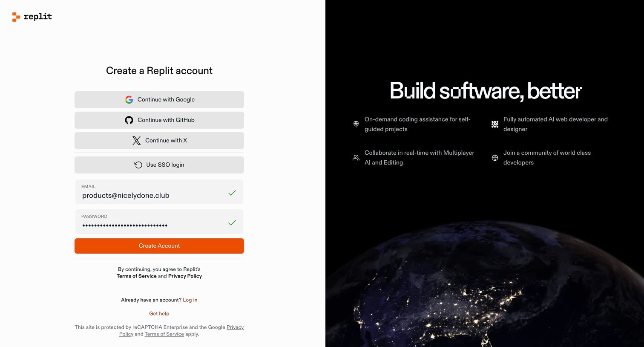644x347 pixels.
Task: Click the icon beside 'Fully automated AI web developer'
Action: point(495,124)
